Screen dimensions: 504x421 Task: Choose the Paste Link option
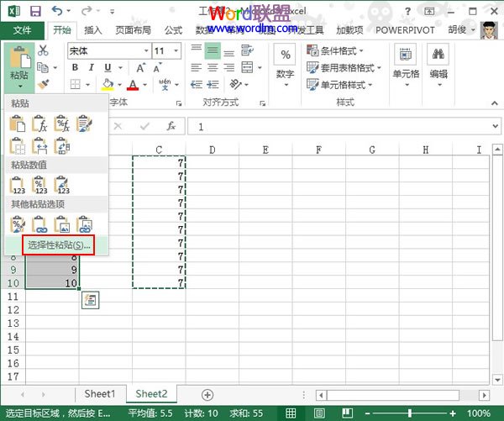(x=39, y=224)
